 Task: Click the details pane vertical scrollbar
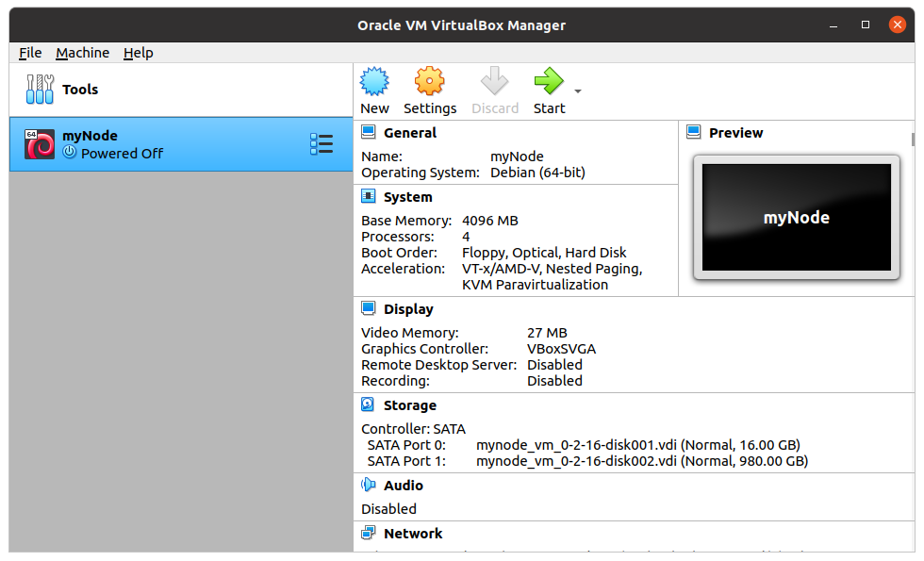[913, 140]
